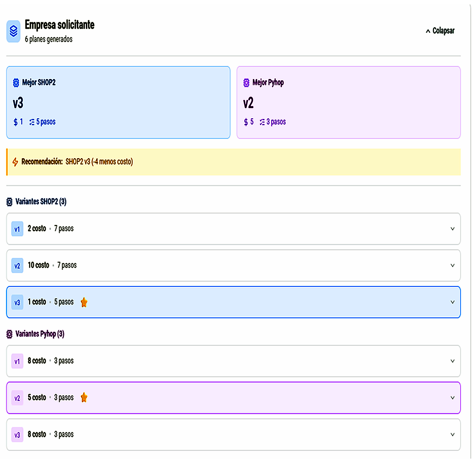Click the stacked layers icon beside Empresa solicitante
476x464 pixels.
pos(13,31)
